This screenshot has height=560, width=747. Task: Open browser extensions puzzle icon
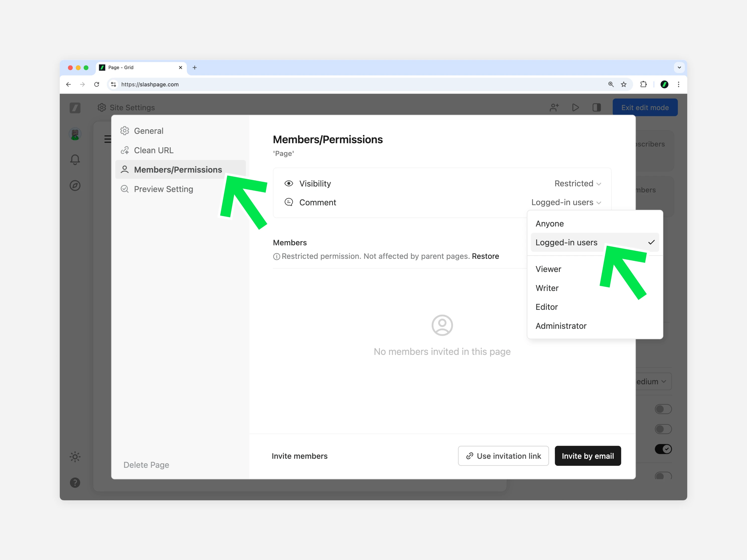[644, 84]
